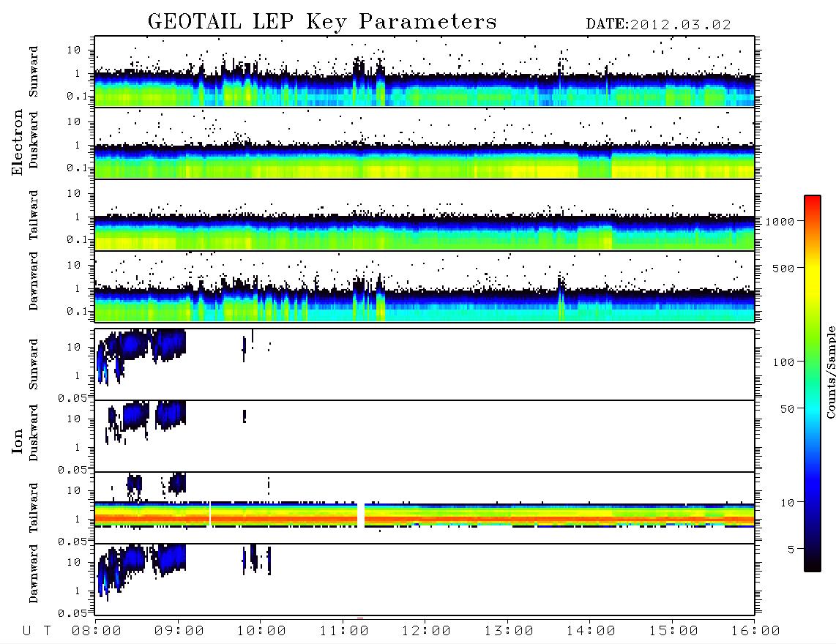Select the Electron "Dawnward" panel label
The width and height of the screenshot is (836, 644).
coord(34,281)
